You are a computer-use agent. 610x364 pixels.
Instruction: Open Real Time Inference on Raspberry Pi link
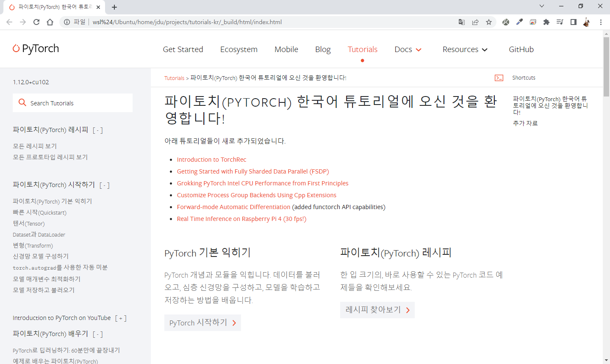pyautogui.click(x=241, y=219)
